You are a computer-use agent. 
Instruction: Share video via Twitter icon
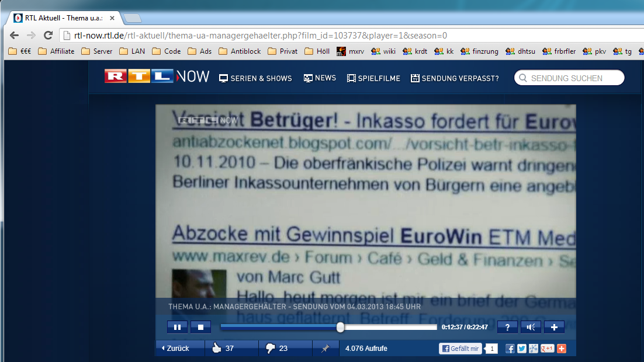(522, 349)
